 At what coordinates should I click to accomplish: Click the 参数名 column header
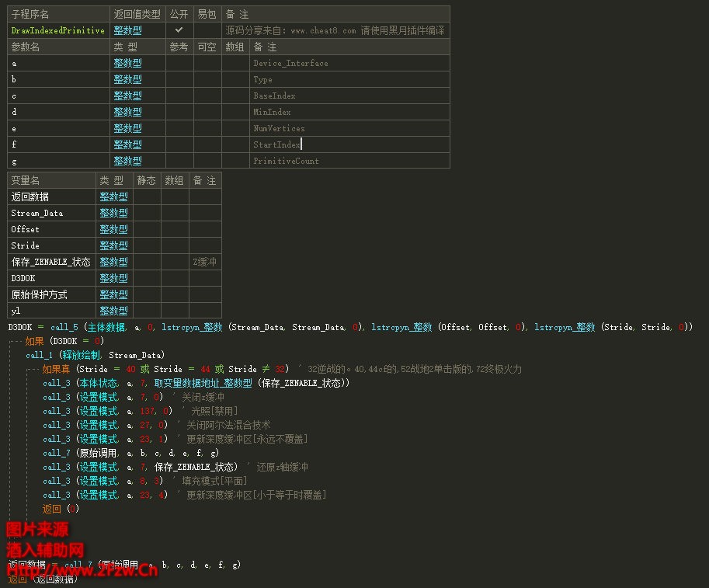pyautogui.click(x=26, y=47)
